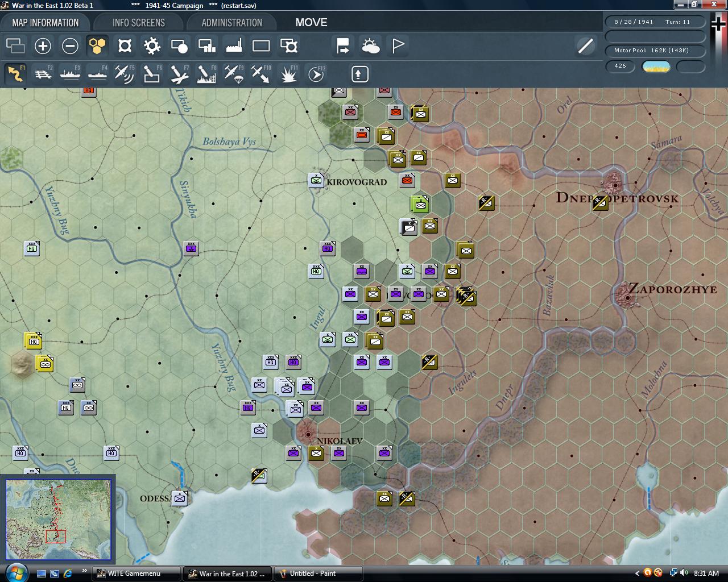Click the pennant flag outline icon

398,45
